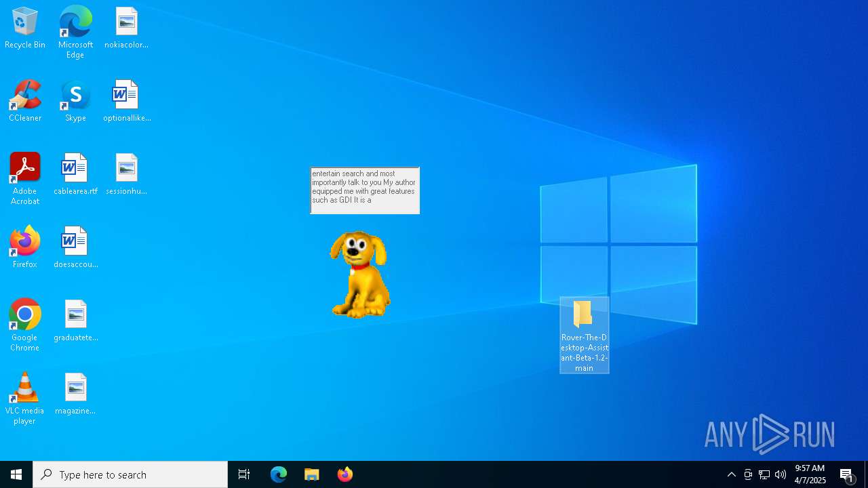
Task: Launch Edge from the taskbar
Action: click(279, 474)
